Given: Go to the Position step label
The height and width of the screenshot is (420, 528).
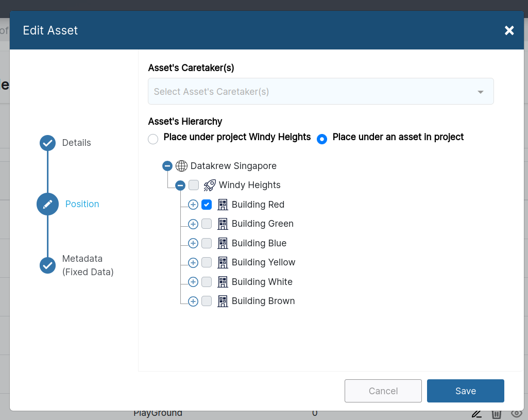Looking at the screenshot, I should 82,204.
